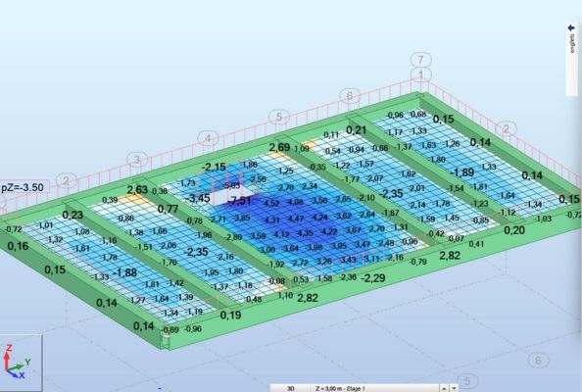
Task: Select grid axis bubble 7 at top
Action: [x=421, y=60]
